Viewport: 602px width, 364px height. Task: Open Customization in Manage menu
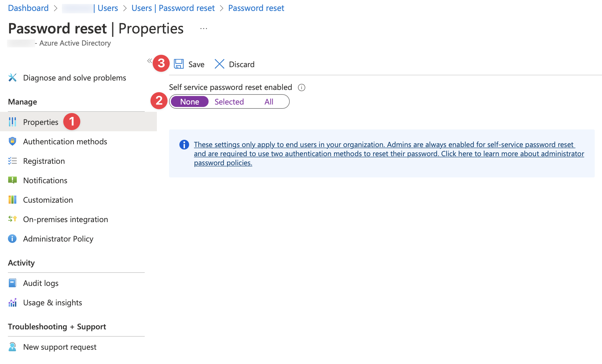click(x=48, y=200)
